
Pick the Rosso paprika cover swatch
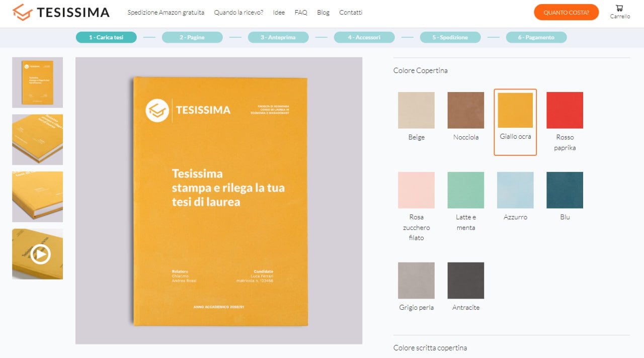tap(565, 110)
